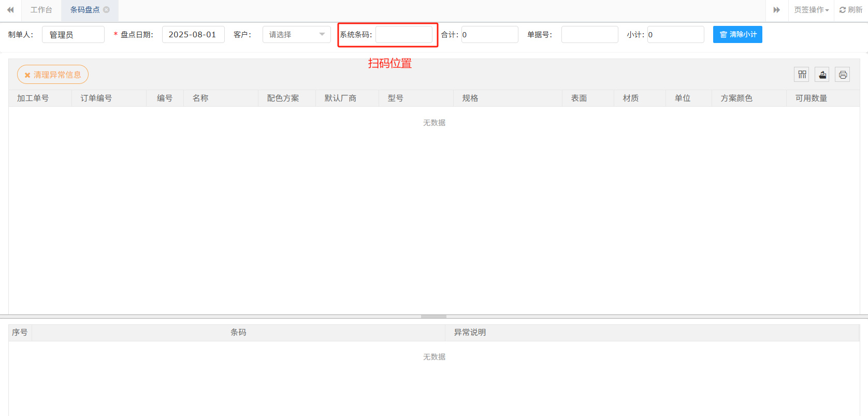Image resolution: width=868 pixels, height=416 pixels.
Task: Click the 清除小计 button
Action: click(x=737, y=35)
